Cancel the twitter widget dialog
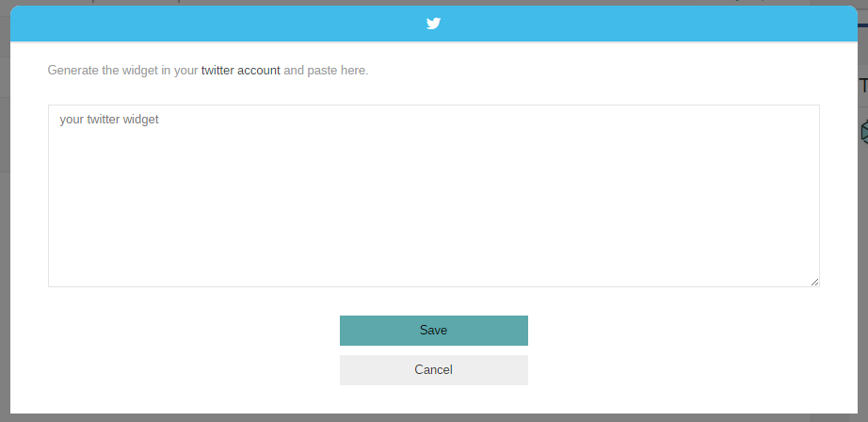 coord(433,369)
